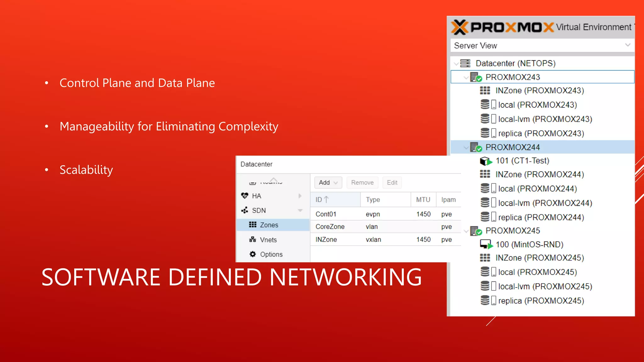This screenshot has height=362, width=644.
Task: Sort by ID column header
Action: (335, 200)
